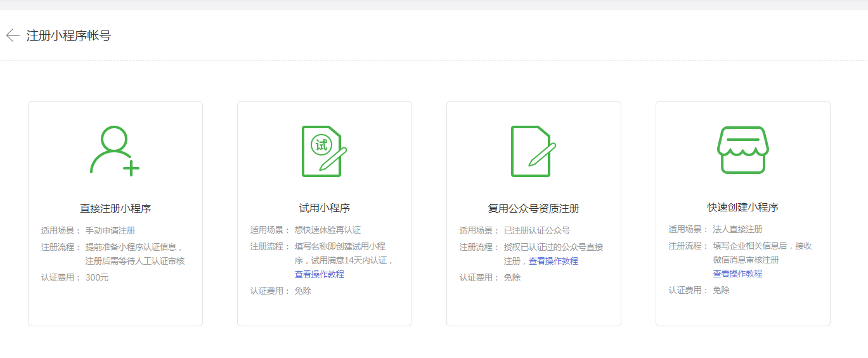Click the 想快速体验再认证 scenario text

click(328, 230)
